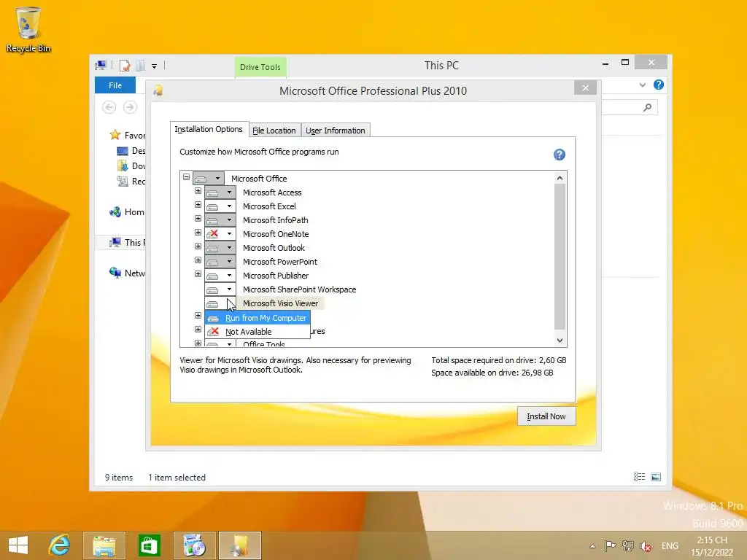Open the root Microsoft Office install dropdown
The image size is (747, 560).
click(208, 179)
